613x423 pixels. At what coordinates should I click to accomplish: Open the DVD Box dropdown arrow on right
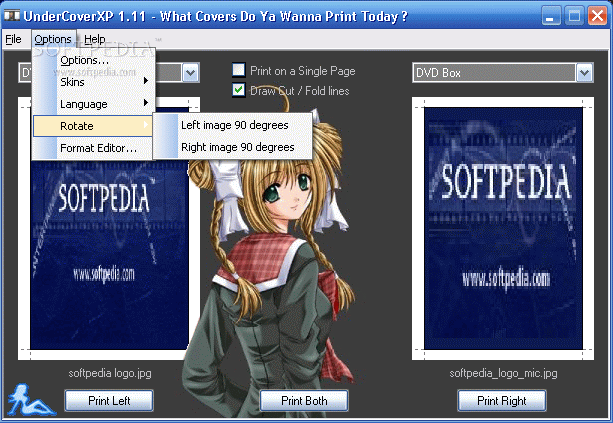pyautogui.click(x=584, y=73)
